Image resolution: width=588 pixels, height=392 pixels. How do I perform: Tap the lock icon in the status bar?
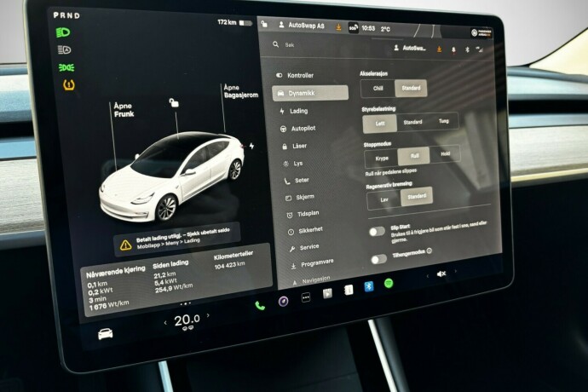264,25
